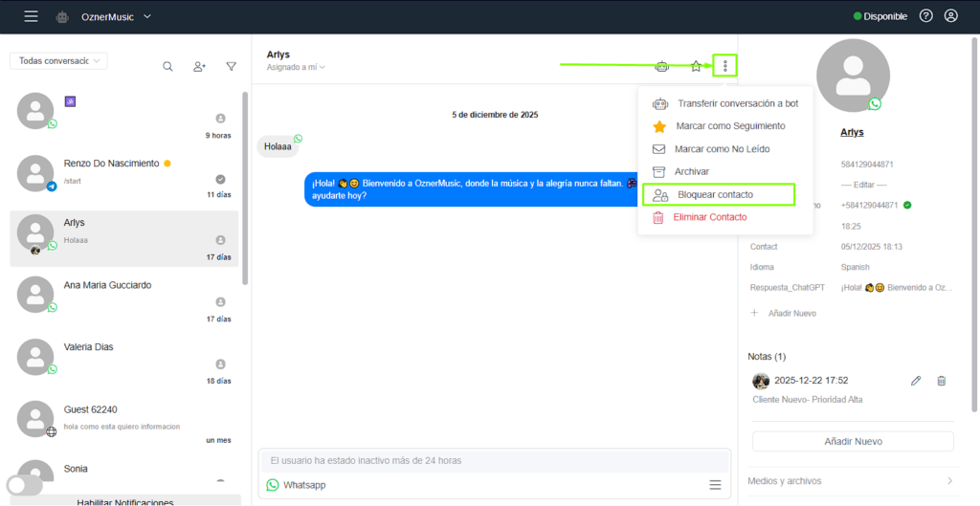
Task: Open the help question mark icon
Action: point(925,16)
